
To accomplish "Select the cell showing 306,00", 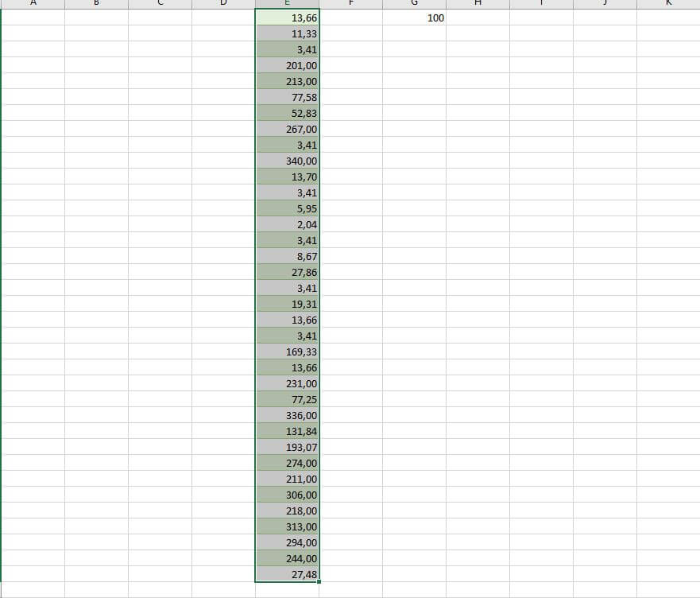I will coord(287,495).
